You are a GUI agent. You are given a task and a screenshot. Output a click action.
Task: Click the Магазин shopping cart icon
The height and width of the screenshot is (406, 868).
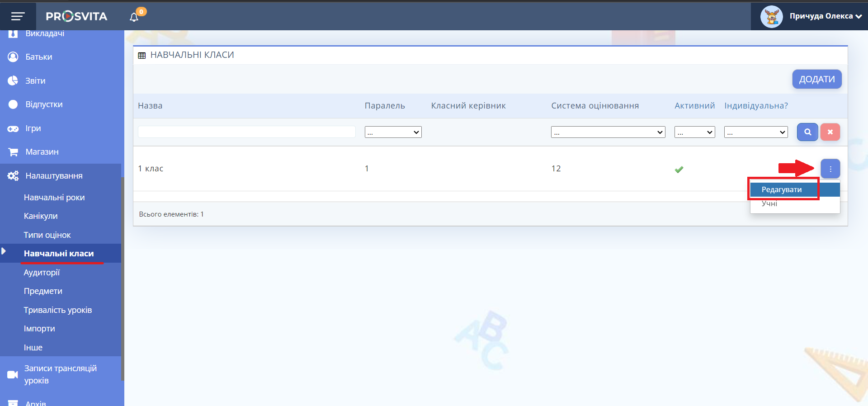coord(13,152)
